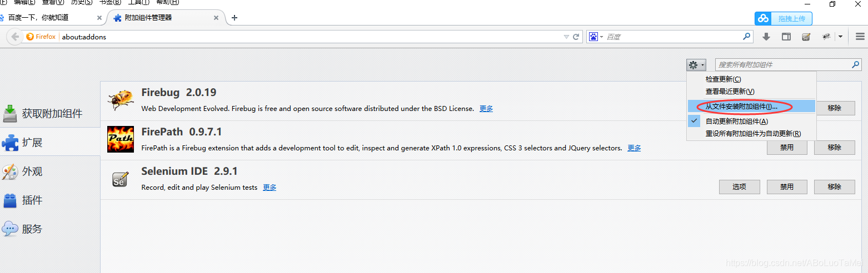Open 更多 link for FirePath

pos(634,148)
